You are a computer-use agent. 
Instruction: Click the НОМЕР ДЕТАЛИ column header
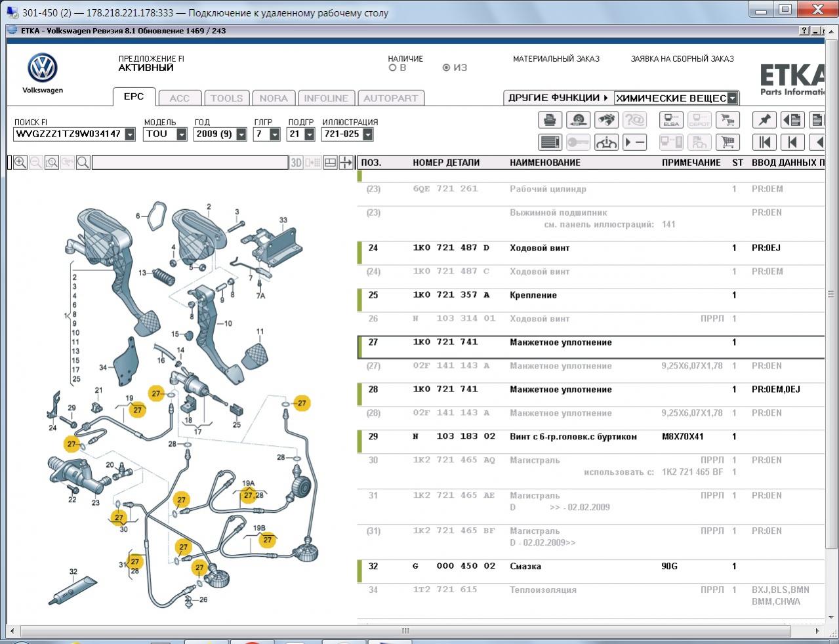pyautogui.click(x=446, y=163)
